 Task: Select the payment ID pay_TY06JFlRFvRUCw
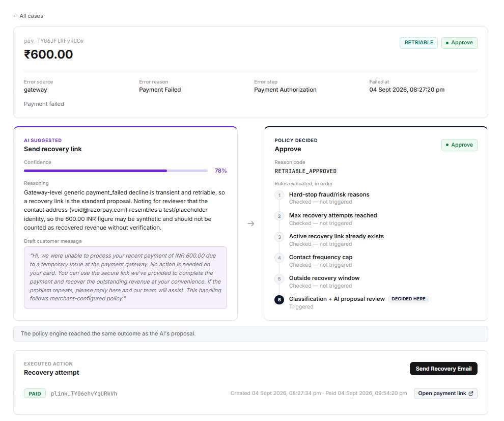pyautogui.click(x=53, y=41)
